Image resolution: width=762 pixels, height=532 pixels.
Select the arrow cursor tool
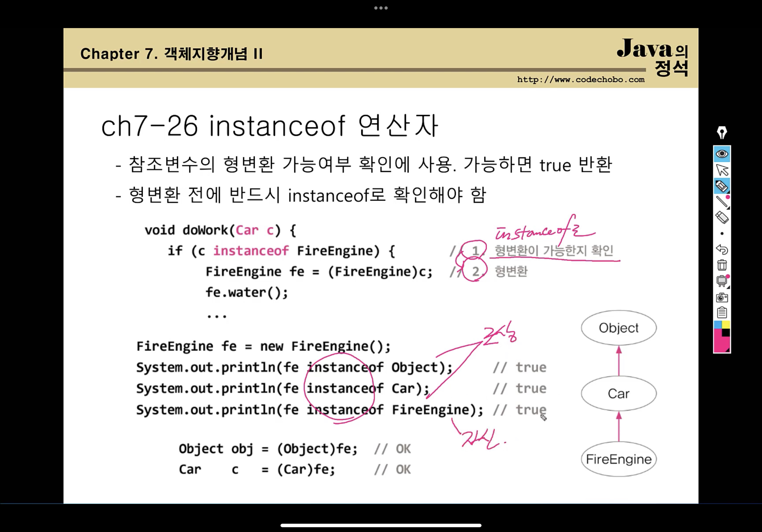pyautogui.click(x=722, y=170)
